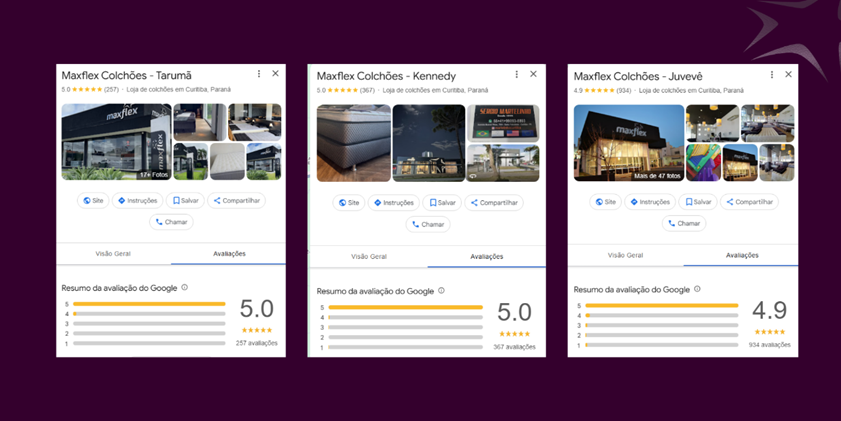Switch to Visão Geral tab in Juvevê card
The image size is (841, 421).
pos(625,255)
